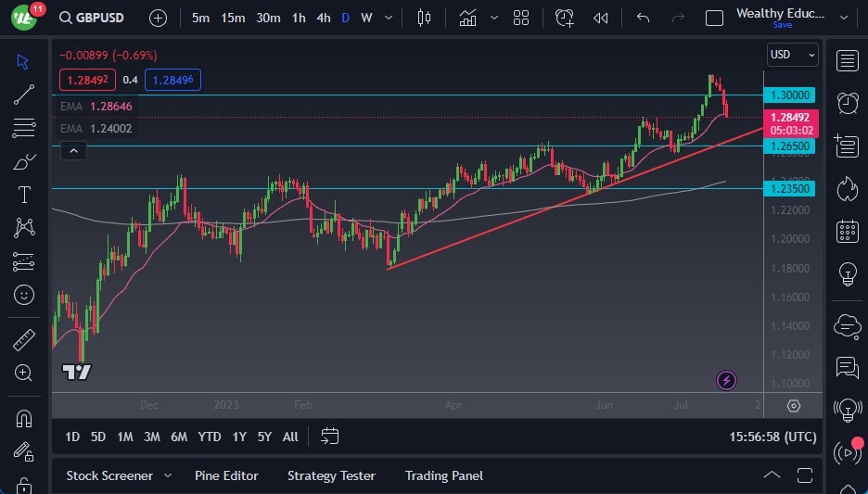Screen dimensions: 868x494
Task: Open the ruler measure tool
Action: coord(24,340)
